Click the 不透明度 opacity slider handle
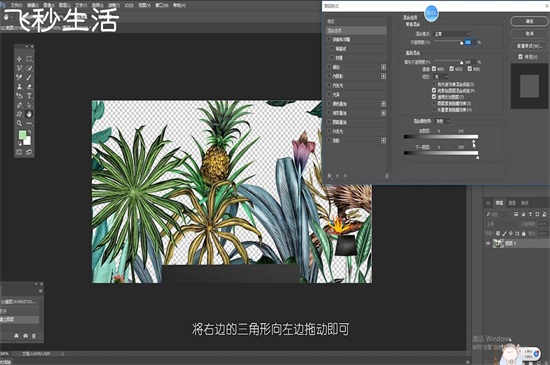The image size is (550, 365). pos(461,43)
